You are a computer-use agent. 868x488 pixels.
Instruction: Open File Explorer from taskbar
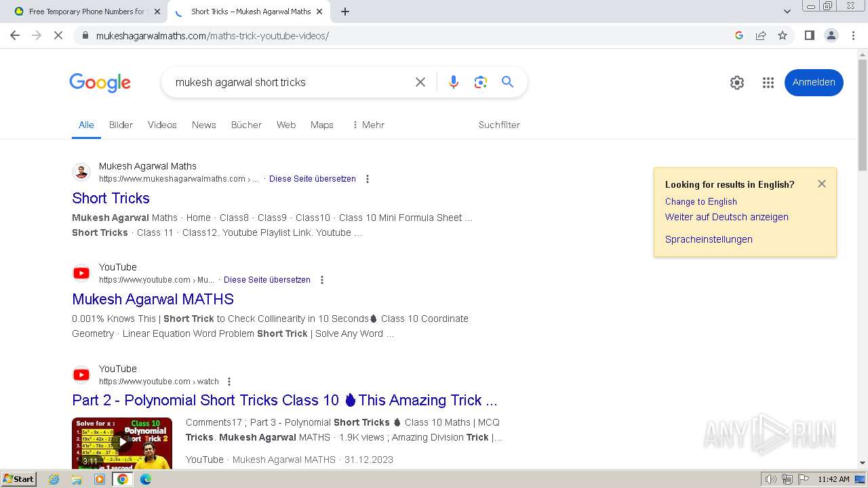coord(77,479)
